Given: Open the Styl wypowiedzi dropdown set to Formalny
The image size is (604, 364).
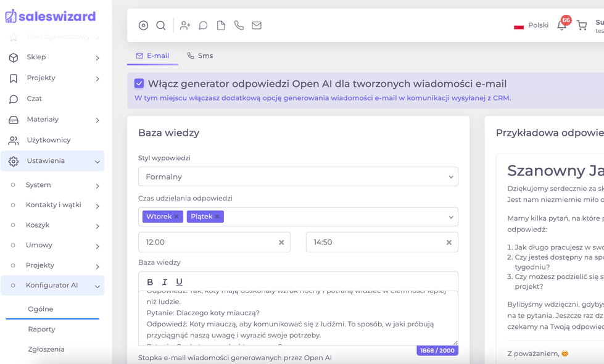Looking at the screenshot, I should coord(298,176).
